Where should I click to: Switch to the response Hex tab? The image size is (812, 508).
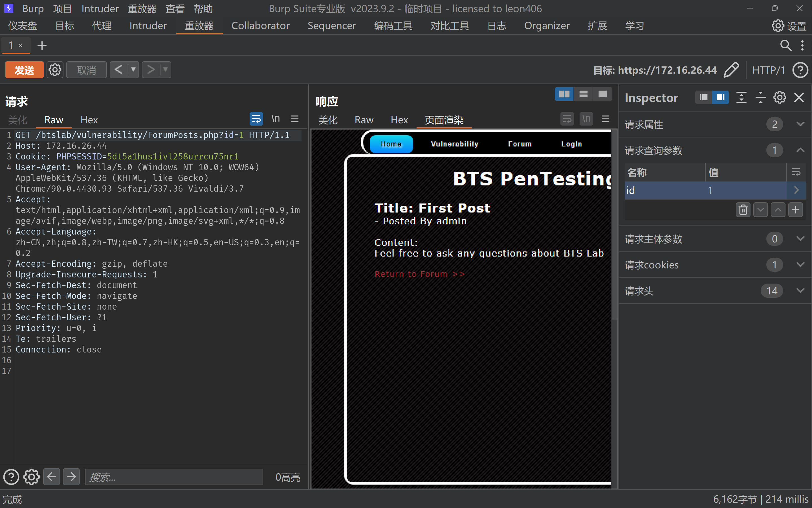[399, 120]
